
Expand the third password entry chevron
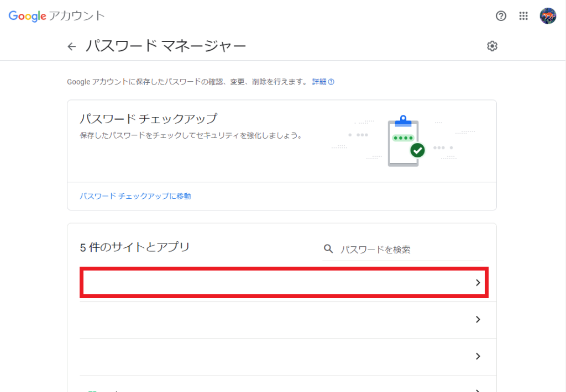[x=478, y=357]
